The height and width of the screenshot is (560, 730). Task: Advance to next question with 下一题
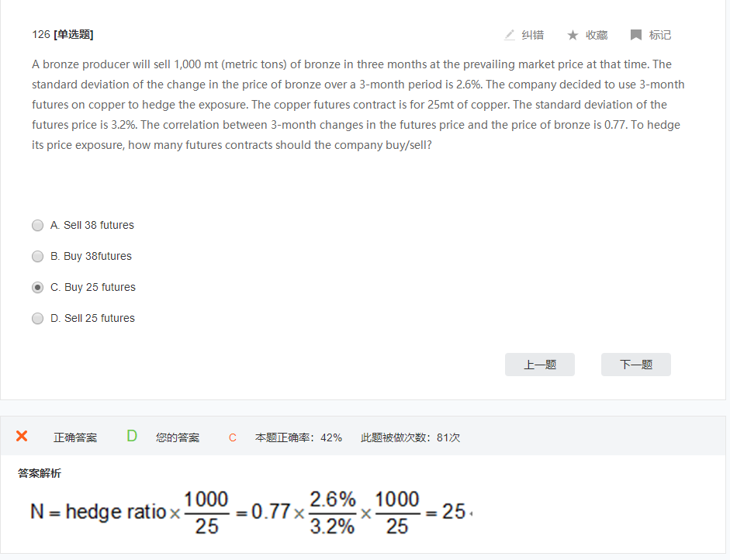click(635, 365)
